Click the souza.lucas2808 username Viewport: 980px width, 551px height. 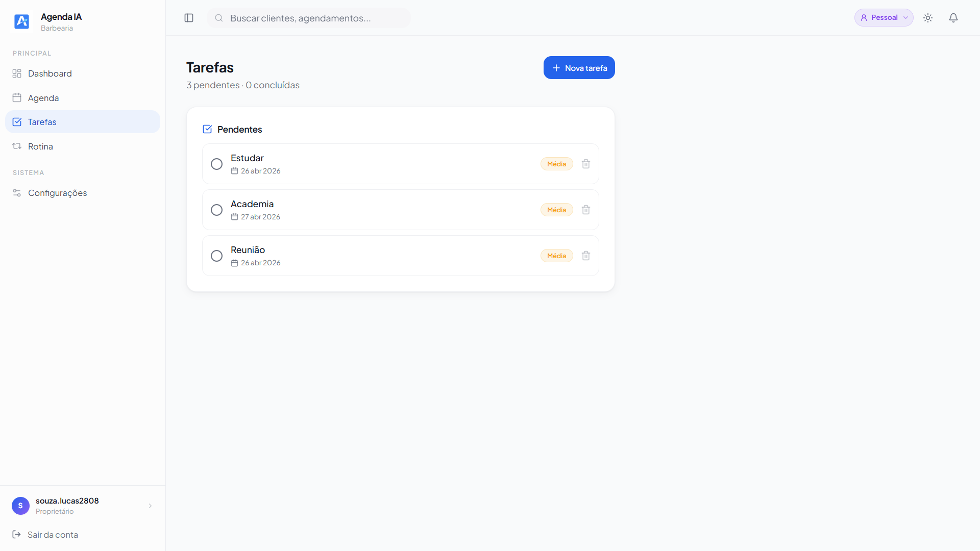click(x=67, y=500)
